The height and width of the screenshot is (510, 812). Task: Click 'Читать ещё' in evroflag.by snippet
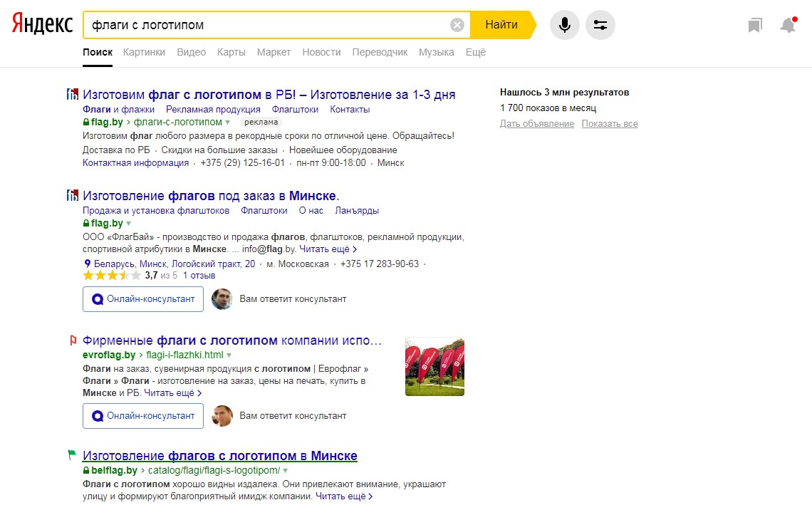(172, 393)
